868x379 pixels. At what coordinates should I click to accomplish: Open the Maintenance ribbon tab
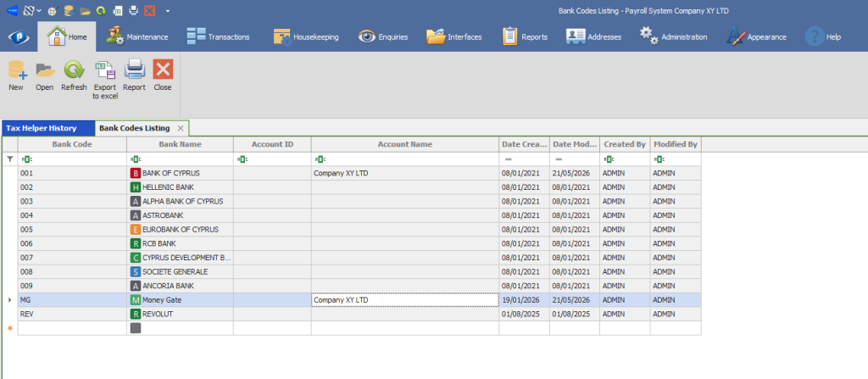click(137, 36)
